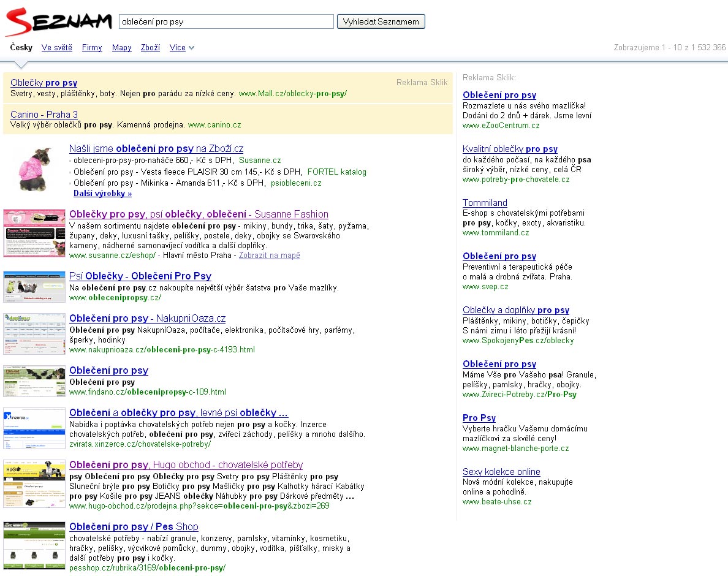The width and height of the screenshot is (728, 576).
Task: Click the hugo-obchod.cz prodejna.php URL text
Action: [x=199, y=506]
